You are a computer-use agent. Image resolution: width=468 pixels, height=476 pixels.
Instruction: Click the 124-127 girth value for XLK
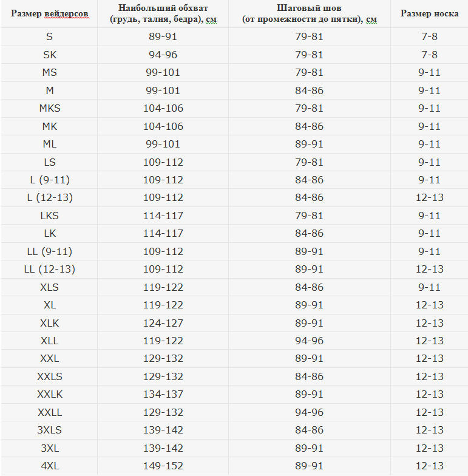pyautogui.click(x=163, y=323)
